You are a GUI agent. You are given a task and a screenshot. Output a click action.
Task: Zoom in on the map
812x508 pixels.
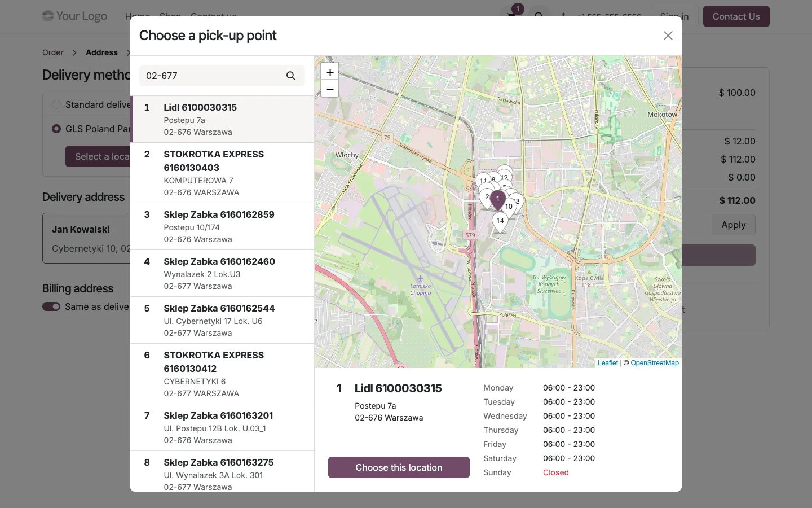coord(330,72)
